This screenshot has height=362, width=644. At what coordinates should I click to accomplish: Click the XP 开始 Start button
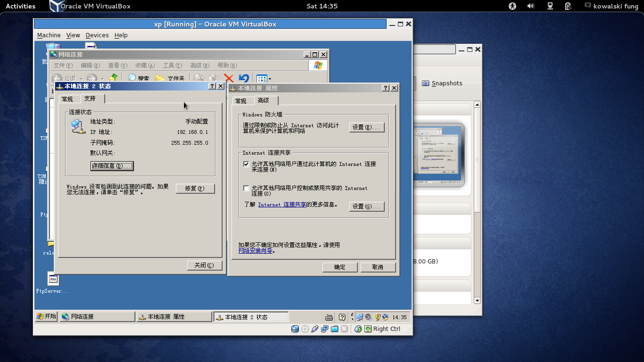46,317
